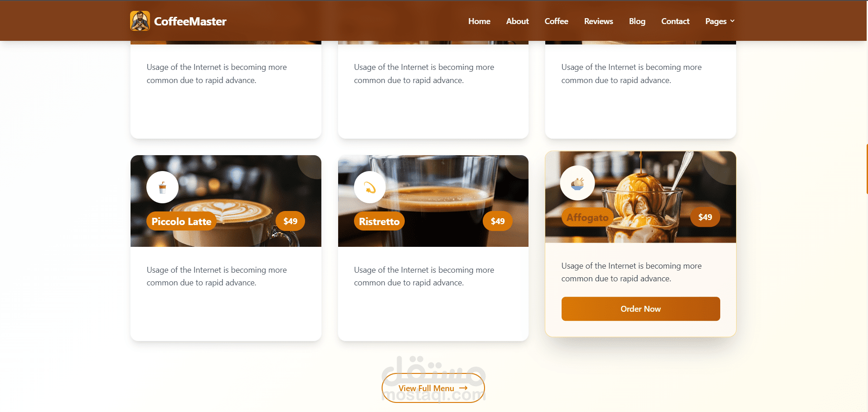Click the Piccolo Latte name label
868x412 pixels.
(x=181, y=221)
